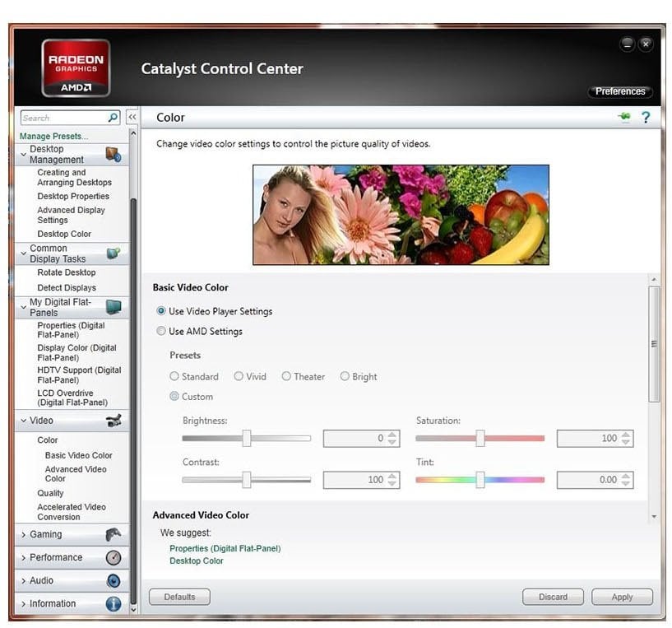This screenshot has width=672, height=628.
Task: Click the Desktop Management monitor icon
Action: click(x=114, y=155)
